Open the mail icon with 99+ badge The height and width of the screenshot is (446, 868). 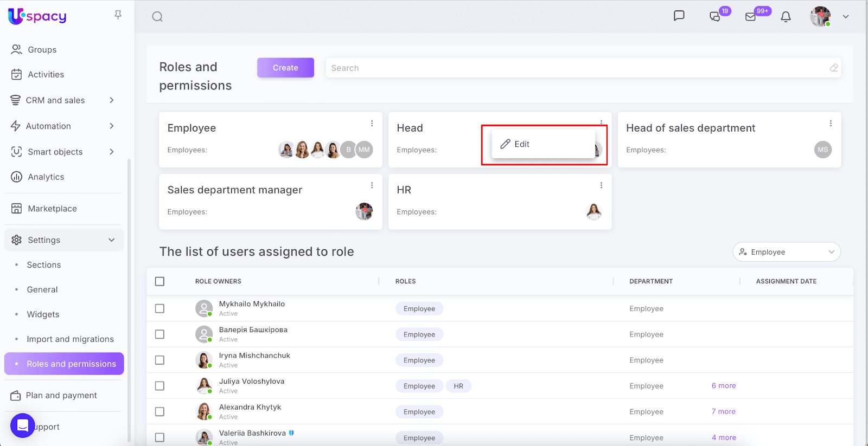click(x=751, y=17)
